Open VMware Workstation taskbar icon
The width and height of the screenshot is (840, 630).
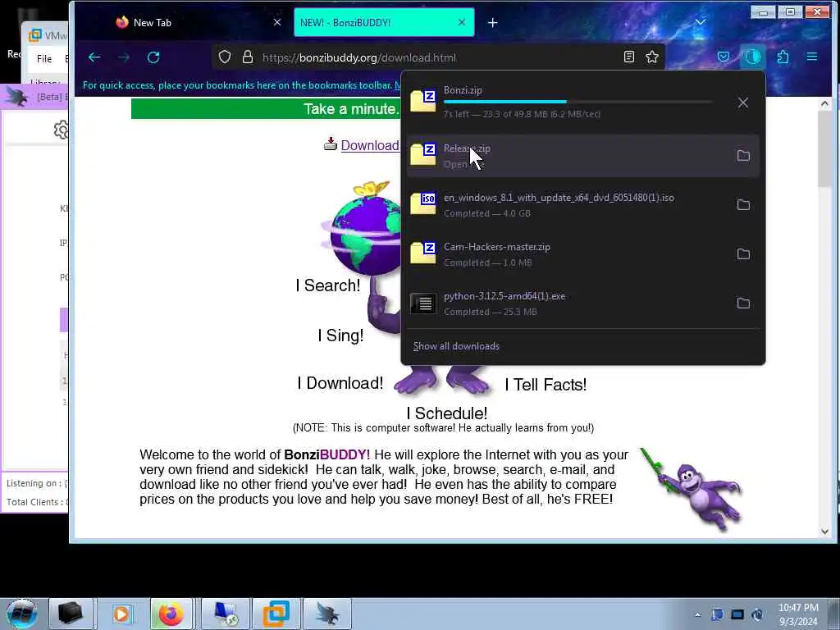tap(276, 614)
